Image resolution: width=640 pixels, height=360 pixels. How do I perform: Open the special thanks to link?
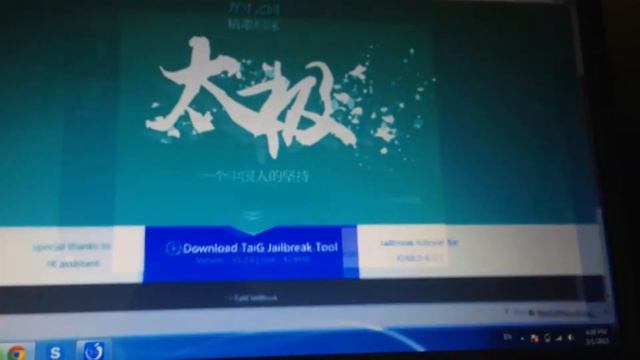pyautogui.click(x=72, y=247)
